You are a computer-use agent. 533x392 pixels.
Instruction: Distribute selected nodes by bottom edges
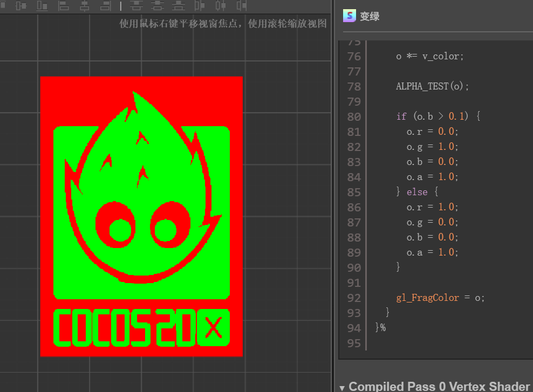[x=179, y=5]
